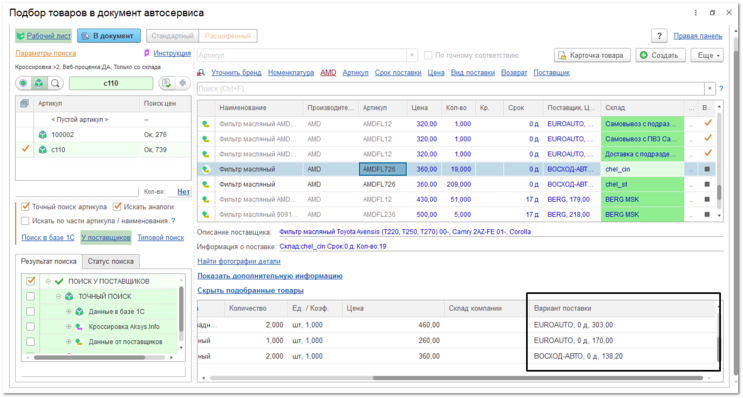Expand the Данные в базе 1С node
This screenshot has width=743, height=398.
pyautogui.click(x=68, y=312)
